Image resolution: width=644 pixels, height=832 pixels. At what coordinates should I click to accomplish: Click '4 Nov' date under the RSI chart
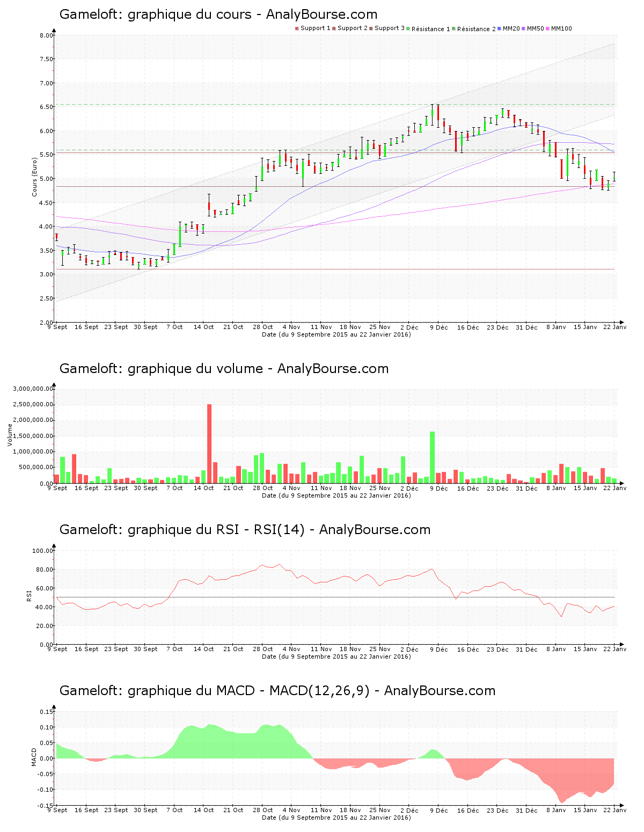(291, 649)
